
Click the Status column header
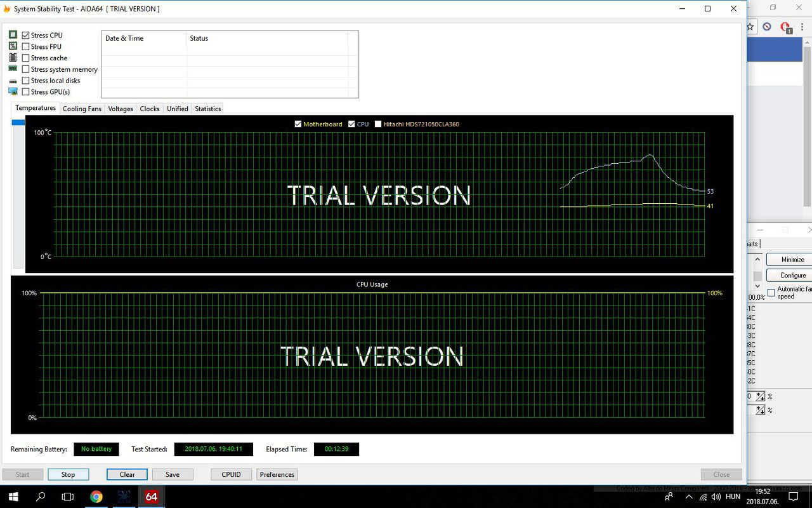[x=267, y=38]
